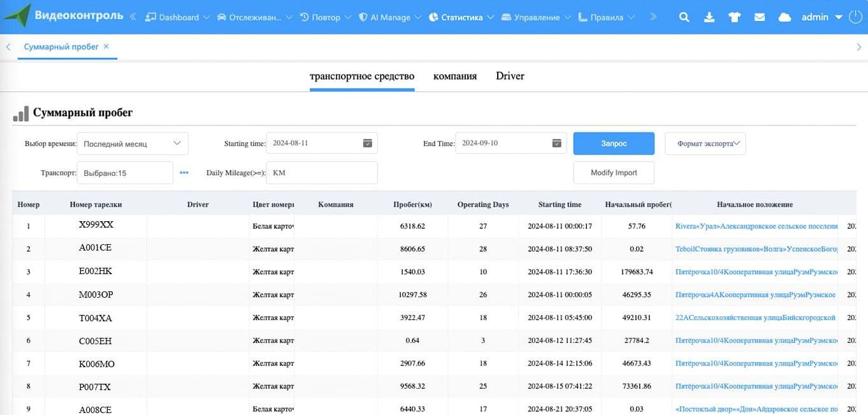
Task: Click initial mileage value 179683.74
Action: [x=637, y=272]
